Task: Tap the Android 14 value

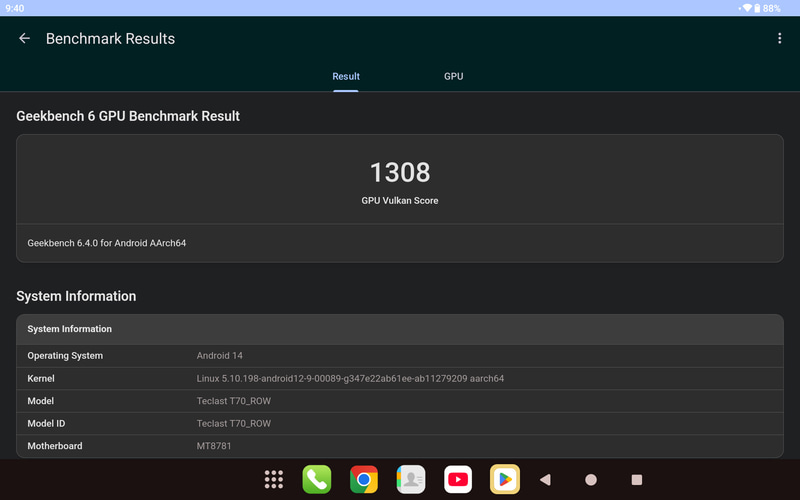Action: tap(219, 356)
